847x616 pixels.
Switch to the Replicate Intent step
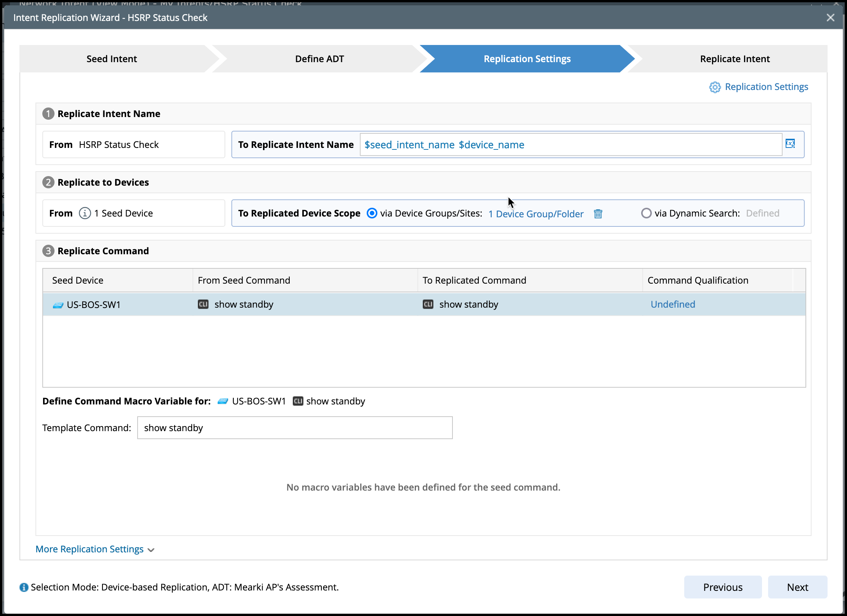[x=735, y=59]
